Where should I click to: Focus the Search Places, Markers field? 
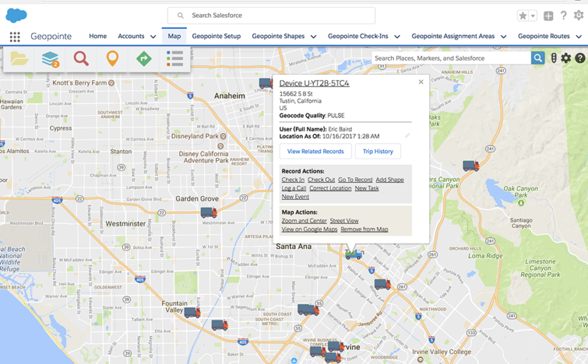451,58
